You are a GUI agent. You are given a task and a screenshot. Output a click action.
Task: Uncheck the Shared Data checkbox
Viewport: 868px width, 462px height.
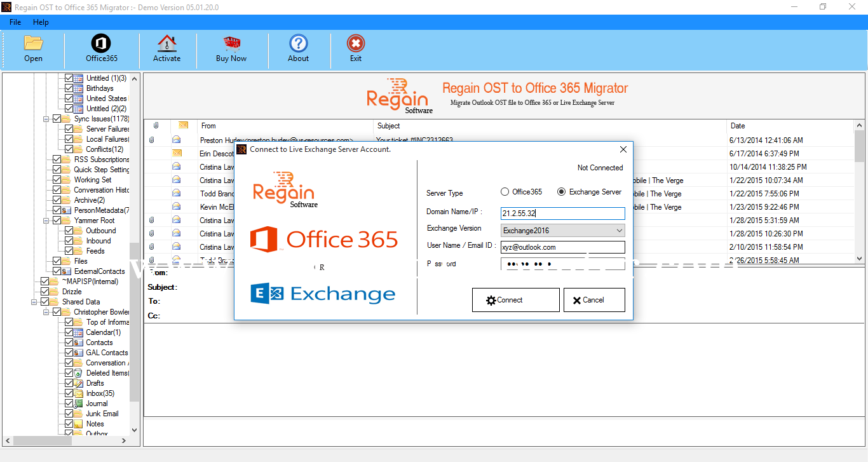[44, 302]
